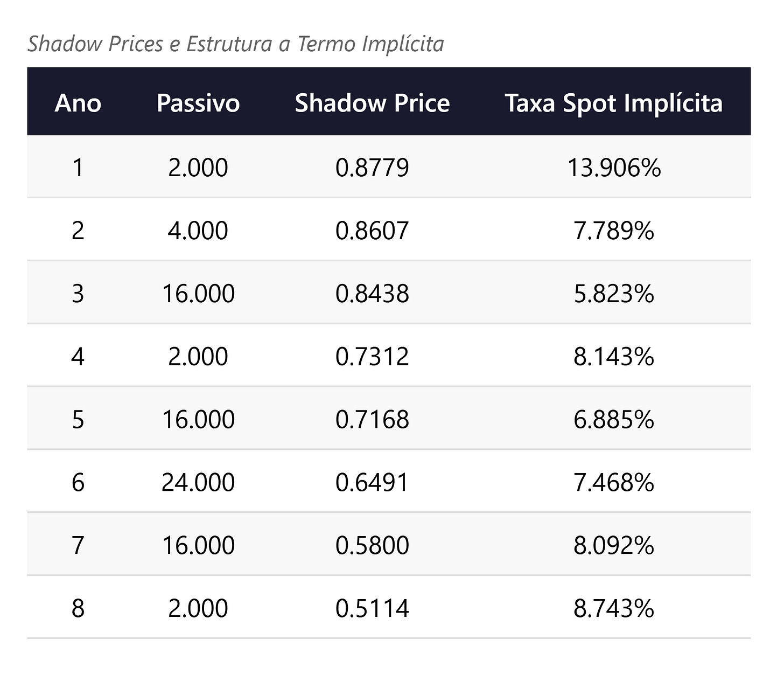Select the 'Shadow Price' column header
Screen dimensions: 784x674
point(372,102)
